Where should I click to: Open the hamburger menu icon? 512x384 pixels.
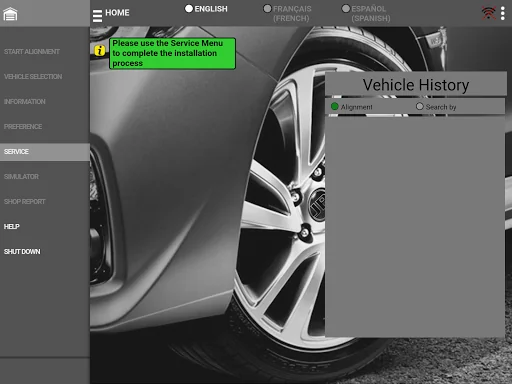pyautogui.click(x=97, y=16)
